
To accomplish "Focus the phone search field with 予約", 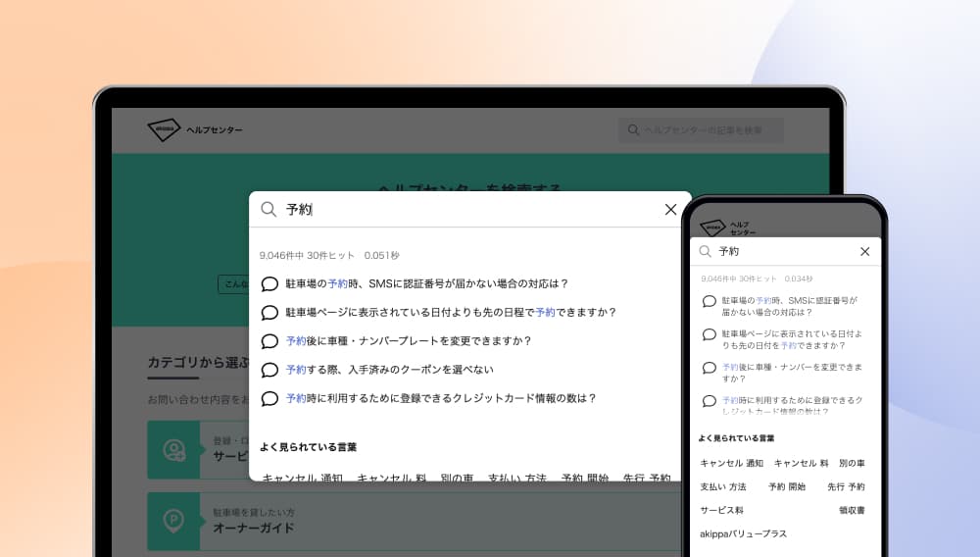I will click(784, 251).
